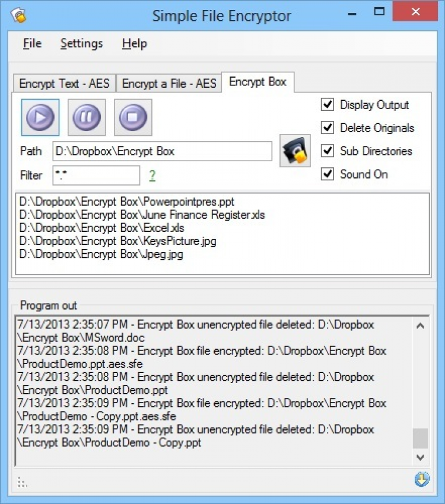Switch to the Encrypt Text - AES tab
This screenshot has width=445, height=504.
click(x=64, y=84)
